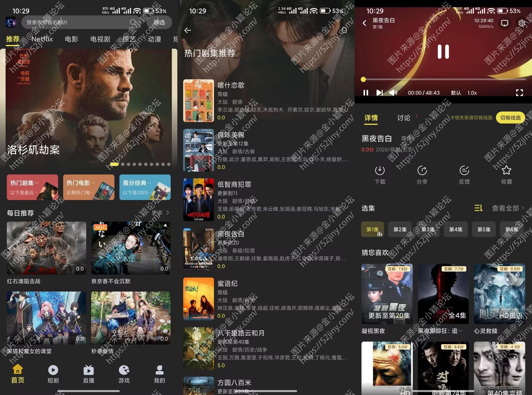Enter fullscreen mode
The width and height of the screenshot is (532, 395).
[x=520, y=93]
